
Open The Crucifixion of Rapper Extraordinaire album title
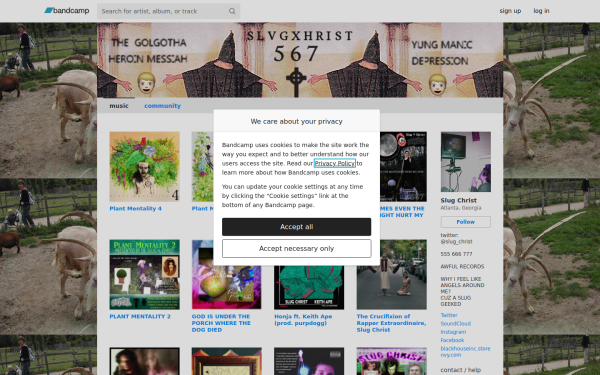(x=391, y=323)
